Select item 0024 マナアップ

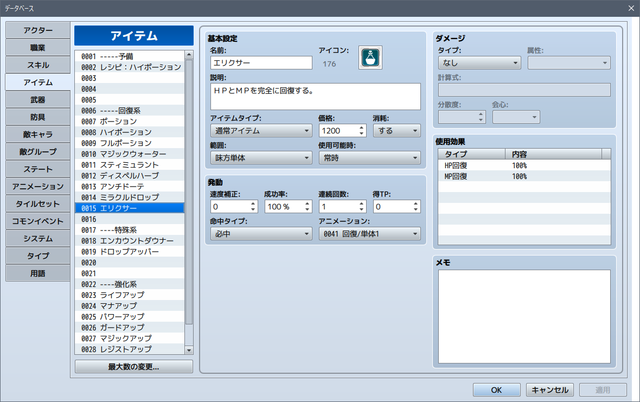130,306
